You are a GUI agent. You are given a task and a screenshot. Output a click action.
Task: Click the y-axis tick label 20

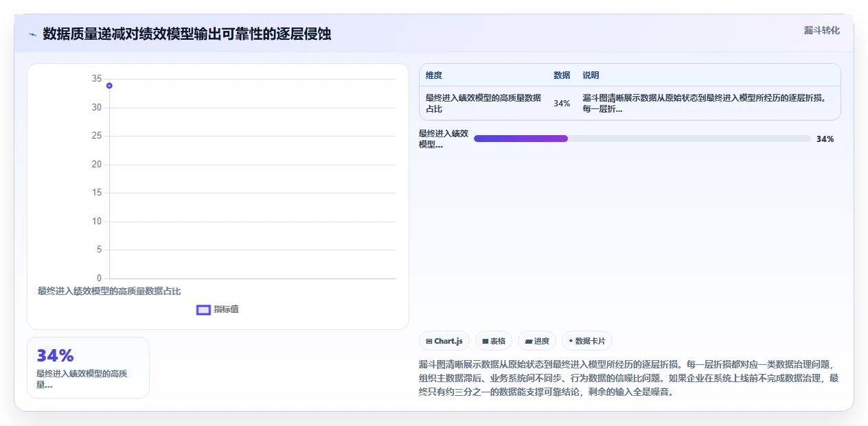click(96, 165)
